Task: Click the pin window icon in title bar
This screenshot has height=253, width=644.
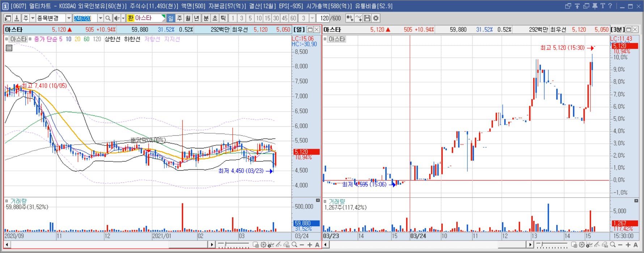Action: pos(595,6)
